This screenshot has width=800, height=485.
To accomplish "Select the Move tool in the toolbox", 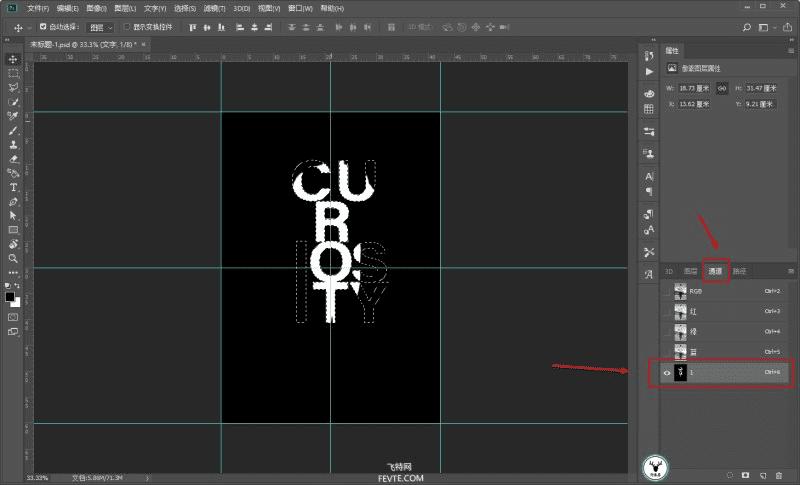I will (x=13, y=59).
